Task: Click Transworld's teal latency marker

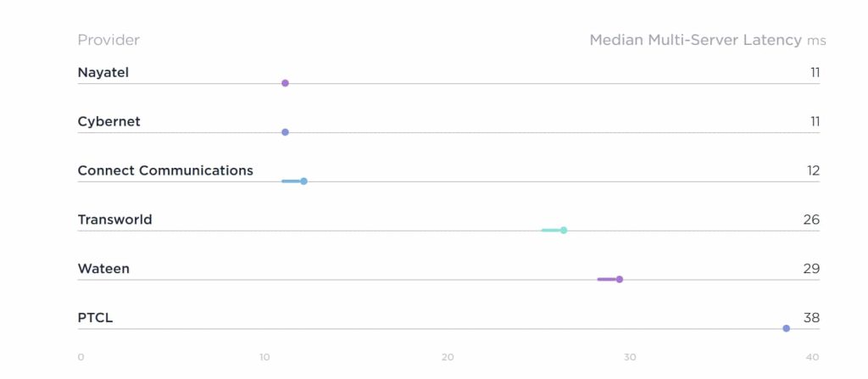Action: coord(563,230)
